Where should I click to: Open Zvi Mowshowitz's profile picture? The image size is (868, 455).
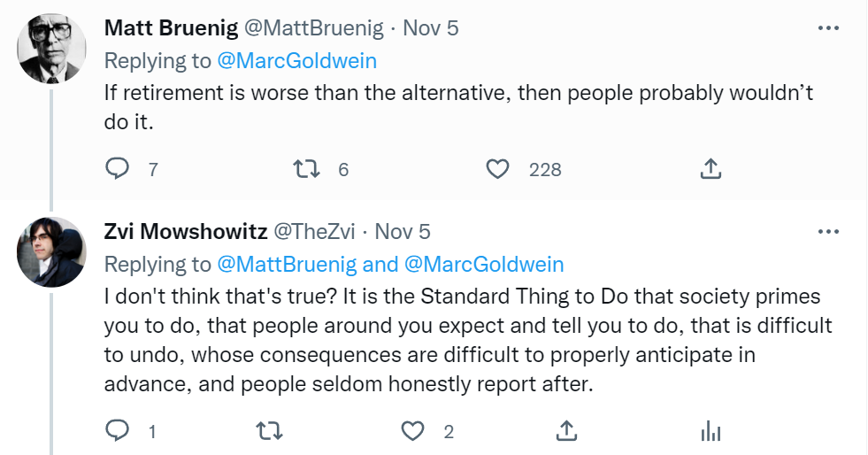[x=51, y=251]
